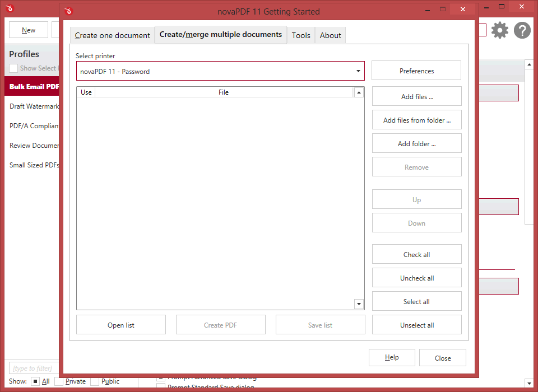
Task: Switch to Create one document tab
Action: (112, 35)
